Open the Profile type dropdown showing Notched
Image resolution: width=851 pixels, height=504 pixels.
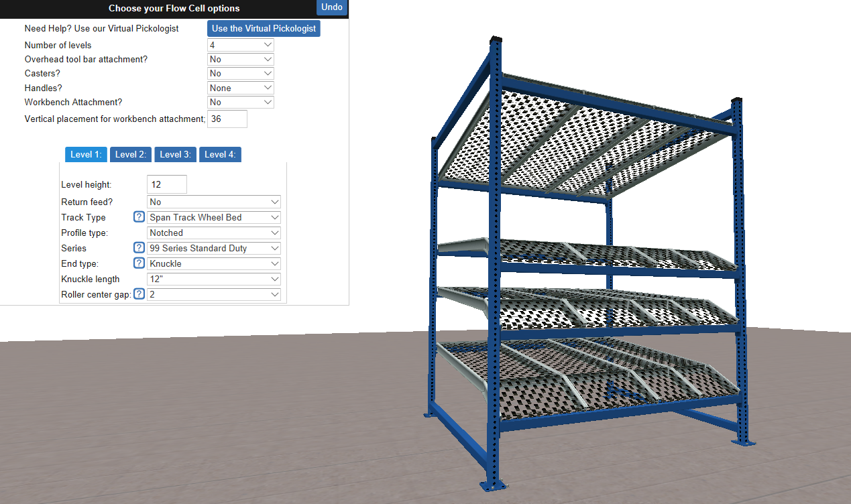tap(213, 233)
